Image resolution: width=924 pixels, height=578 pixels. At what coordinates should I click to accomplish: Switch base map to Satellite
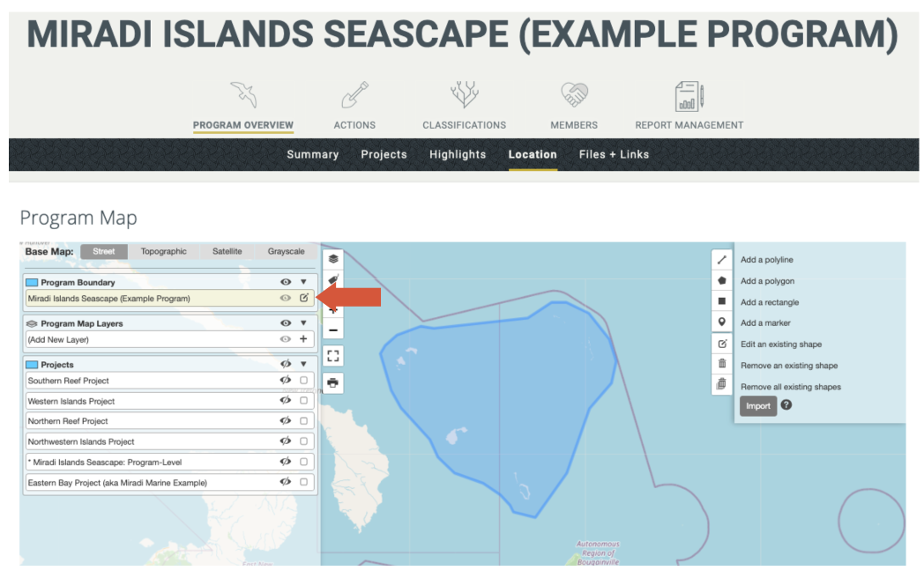(227, 250)
